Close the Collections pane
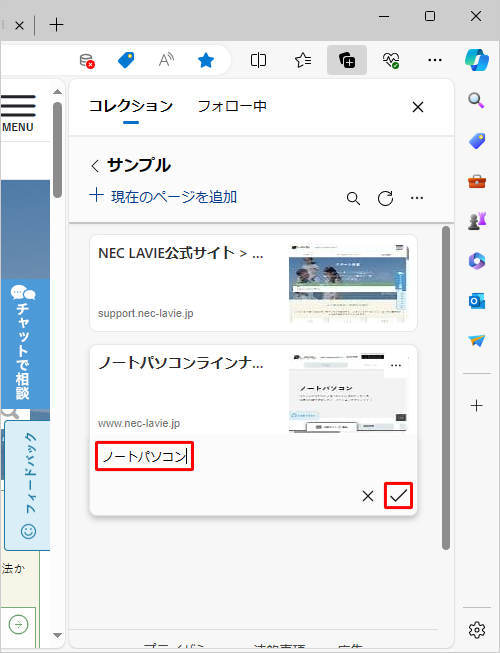This screenshot has width=500, height=653. pos(418,107)
